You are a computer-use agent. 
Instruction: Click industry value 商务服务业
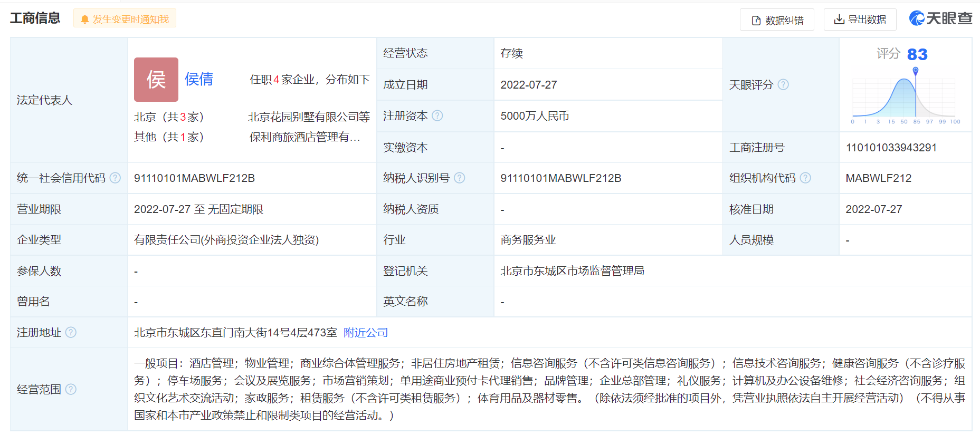528,240
